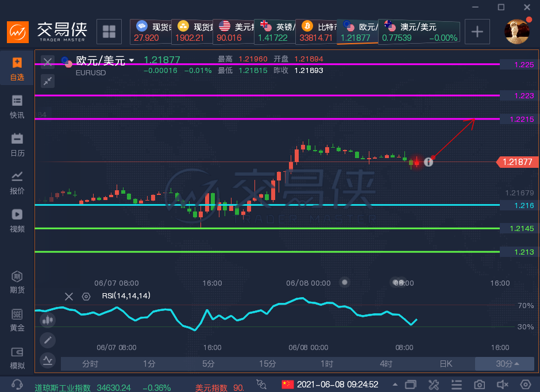Open settings hexagon icon in status bar
Screen dimensions: 540x392
[x=525, y=385]
